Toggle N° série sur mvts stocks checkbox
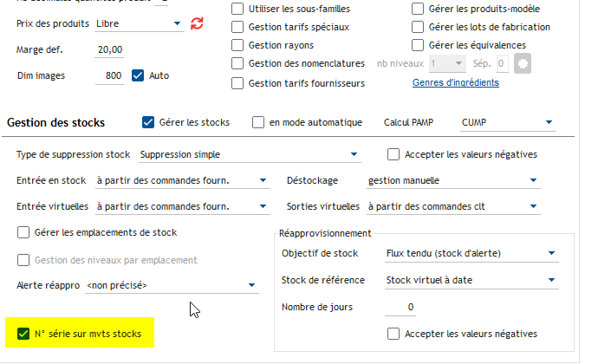Screen dimensions: 598x364 (23, 332)
